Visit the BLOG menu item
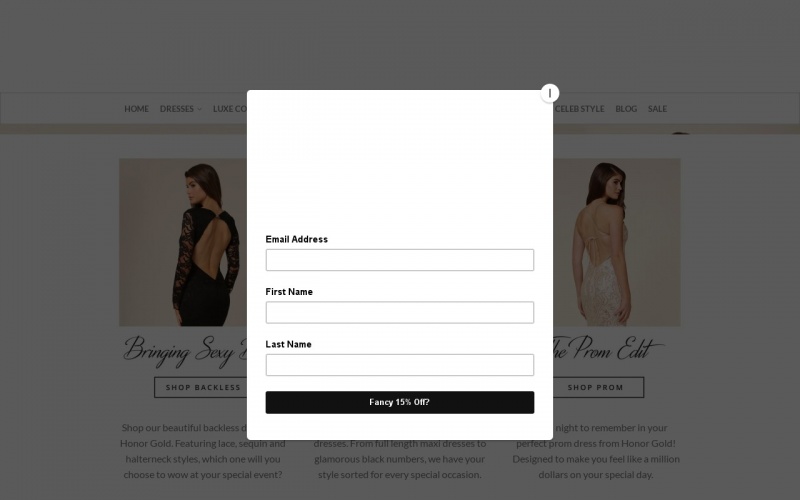 pyautogui.click(x=626, y=109)
